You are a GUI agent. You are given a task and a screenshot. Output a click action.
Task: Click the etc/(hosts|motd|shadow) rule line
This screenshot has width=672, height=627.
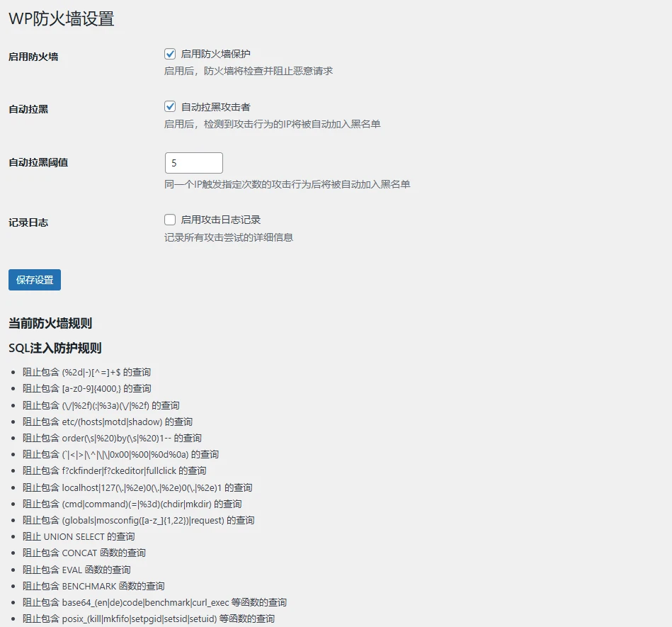(x=108, y=422)
